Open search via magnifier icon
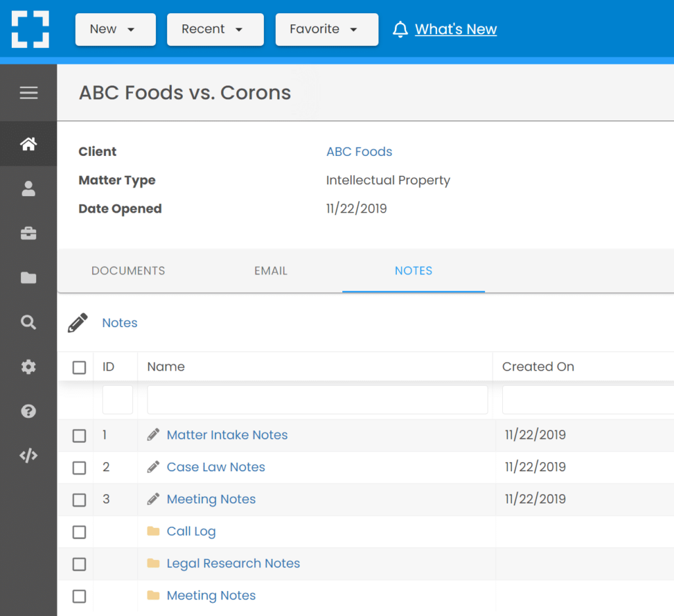The image size is (674, 616). click(28, 322)
